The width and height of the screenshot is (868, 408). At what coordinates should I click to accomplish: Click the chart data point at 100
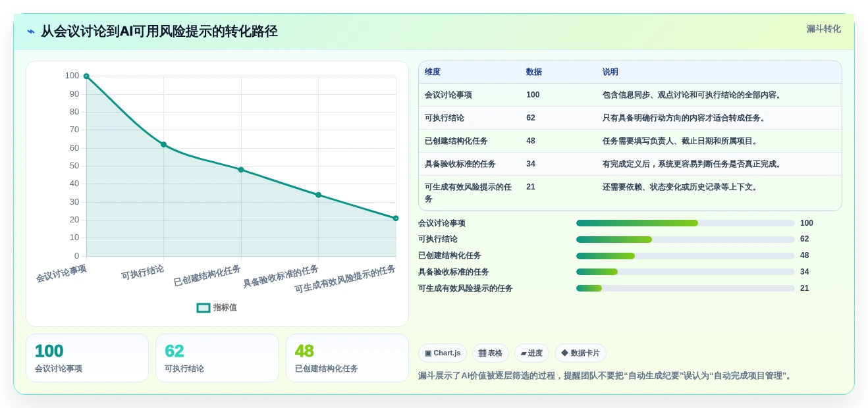point(86,76)
